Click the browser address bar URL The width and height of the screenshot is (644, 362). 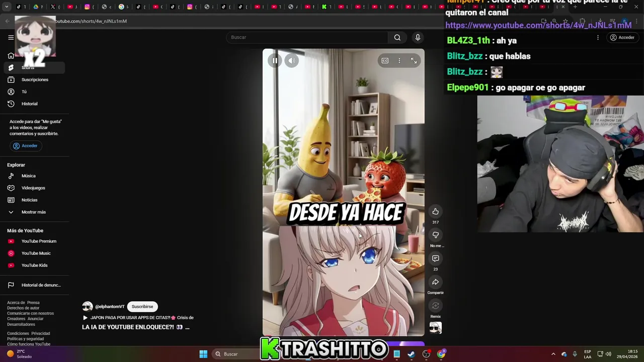pyautogui.click(x=91, y=21)
